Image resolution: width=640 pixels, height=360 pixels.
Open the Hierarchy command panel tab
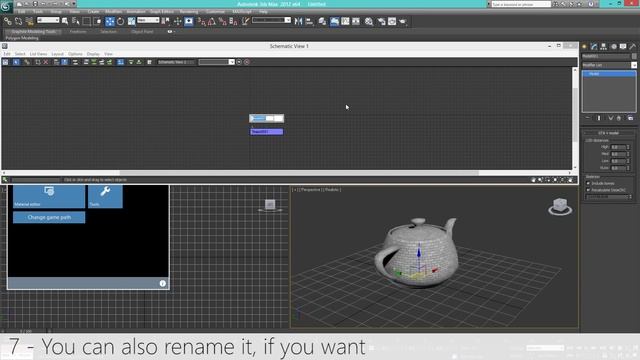(604, 47)
